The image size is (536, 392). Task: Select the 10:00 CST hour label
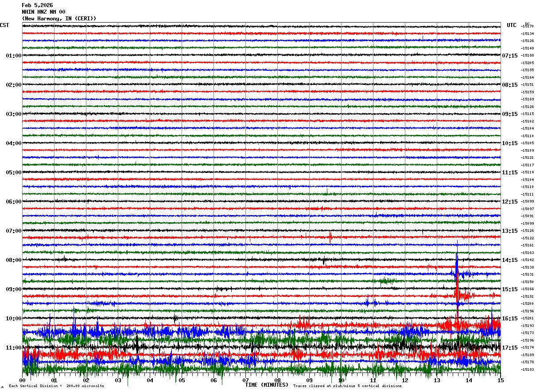pyautogui.click(x=14, y=319)
